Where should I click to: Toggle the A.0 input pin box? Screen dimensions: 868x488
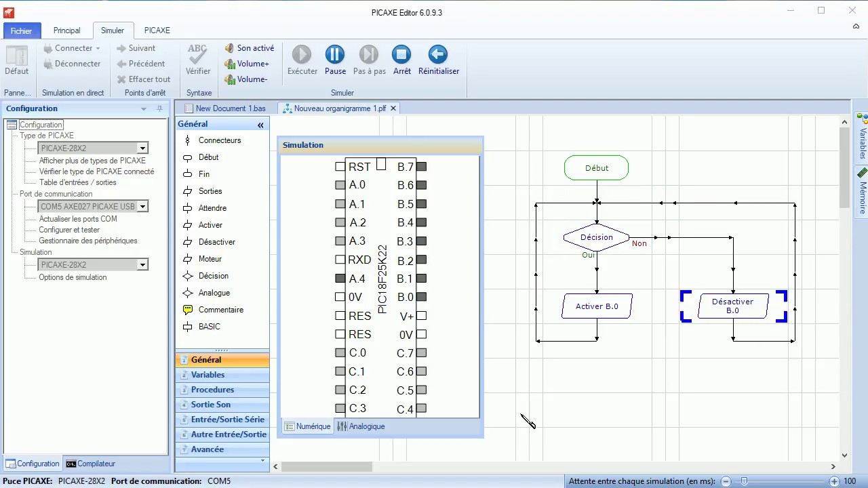click(x=340, y=185)
